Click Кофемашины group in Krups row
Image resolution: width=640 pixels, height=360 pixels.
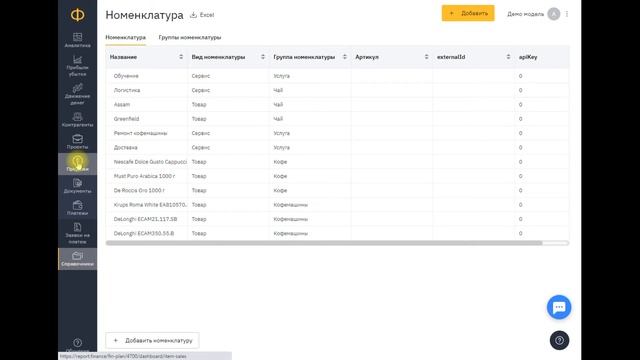click(290, 204)
